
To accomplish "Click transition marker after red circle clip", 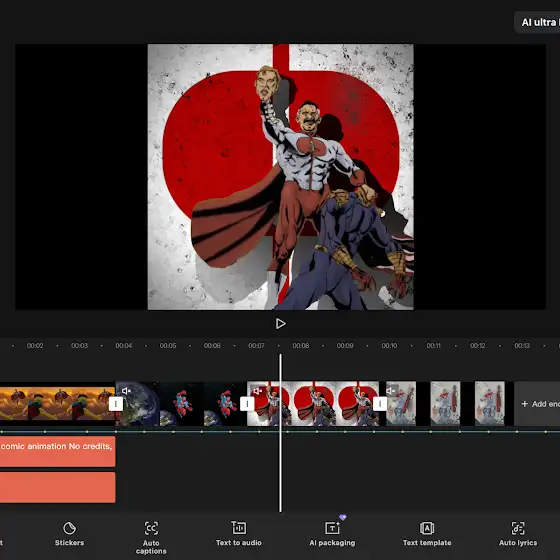I will tap(380, 404).
